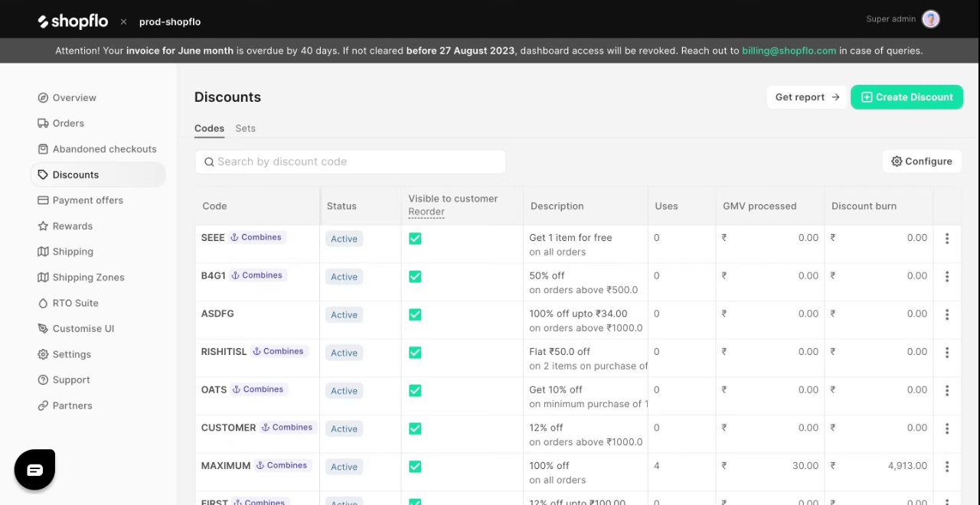This screenshot has height=505, width=980.
Task: Open Payment offers in sidebar
Action: click(x=87, y=200)
